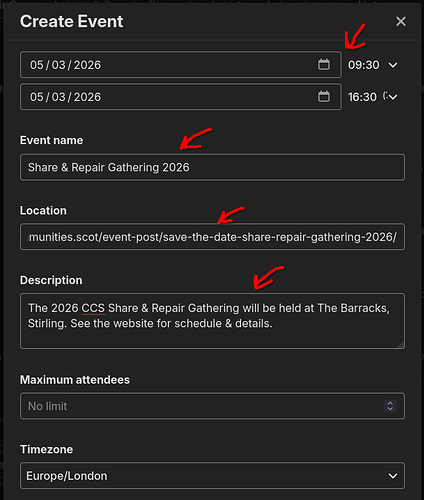Click the Location label
424x500 pixels.
pos(43,211)
